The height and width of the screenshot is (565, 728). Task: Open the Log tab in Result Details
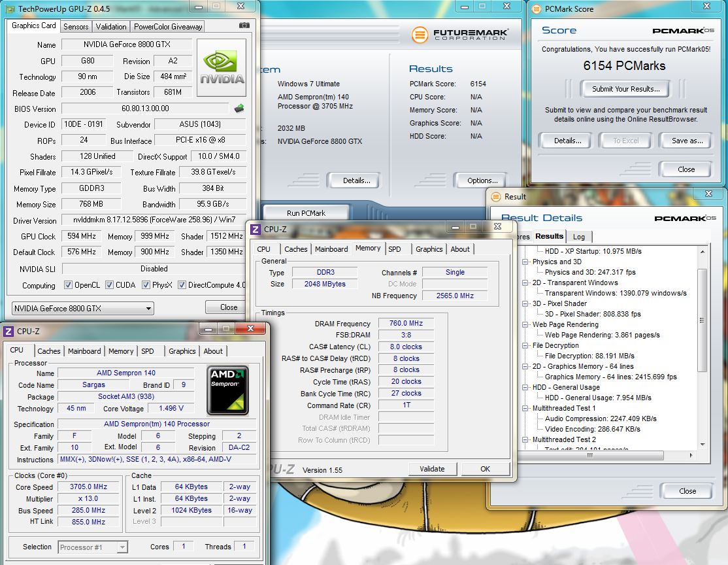[x=578, y=237]
